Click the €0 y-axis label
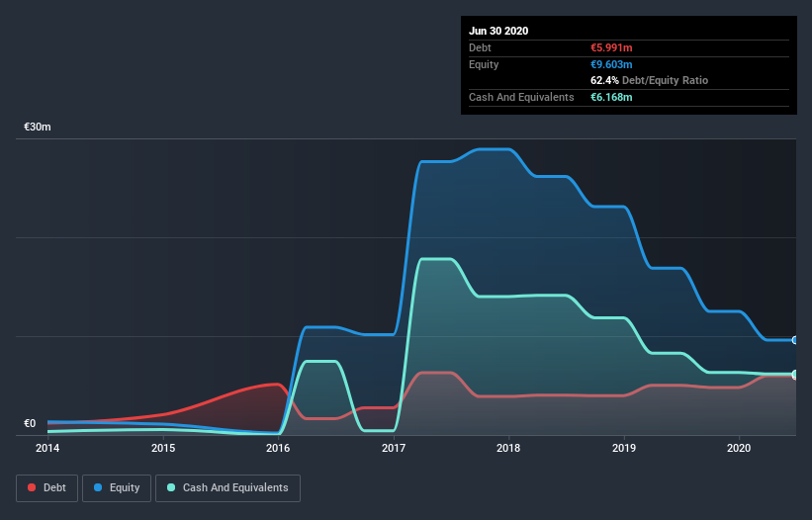The width and height of the screenshot is (812, 520). [30, 423]
